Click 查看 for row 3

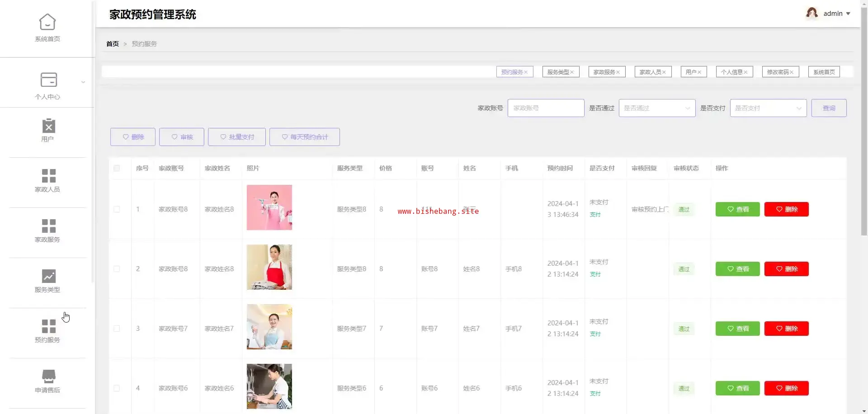(x=738, y=329)
